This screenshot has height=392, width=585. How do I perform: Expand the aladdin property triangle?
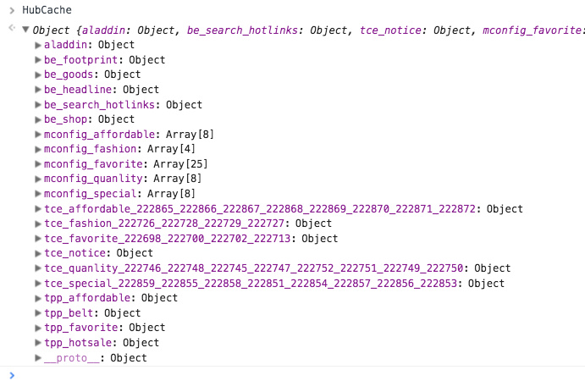coord(37,45)
